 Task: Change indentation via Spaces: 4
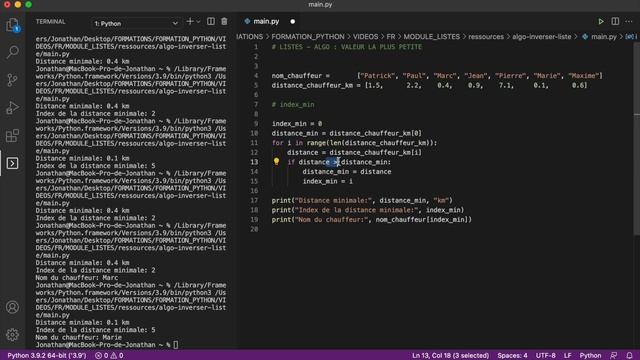coord(512,356)
